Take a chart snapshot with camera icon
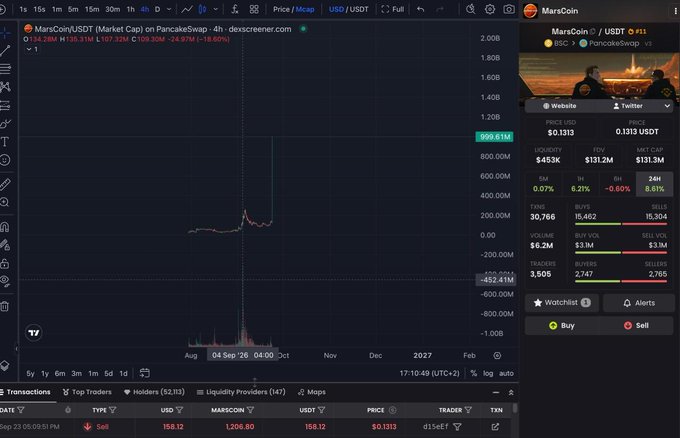The image size is (680, 438). (509, 9)
